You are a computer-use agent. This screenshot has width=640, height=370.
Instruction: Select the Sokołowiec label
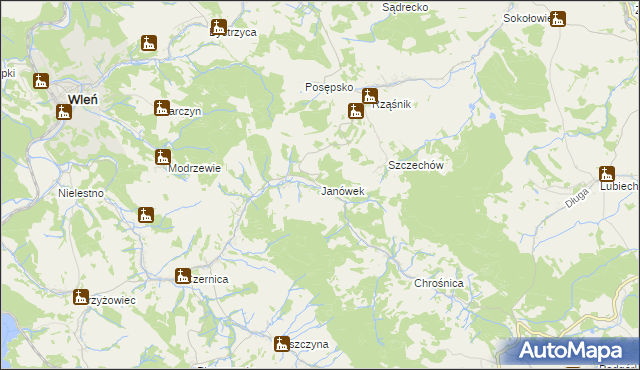(x=527, y=18)
